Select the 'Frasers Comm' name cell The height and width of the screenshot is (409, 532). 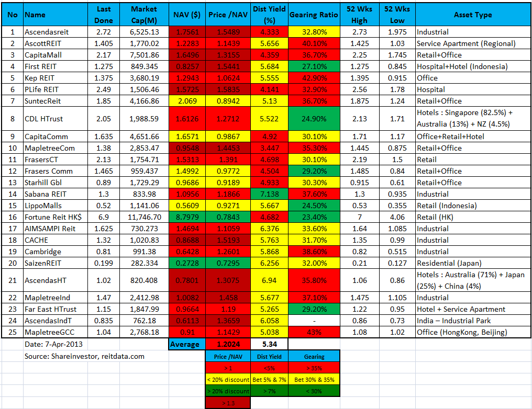(56, 171)
